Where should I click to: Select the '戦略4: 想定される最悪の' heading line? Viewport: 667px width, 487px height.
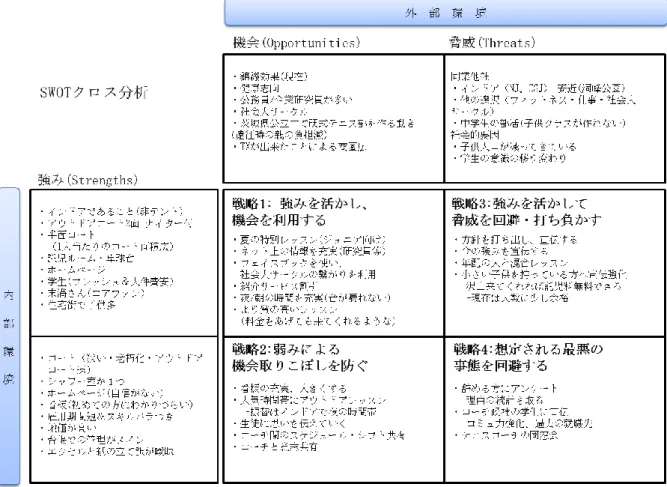click(x=528, y=349)
